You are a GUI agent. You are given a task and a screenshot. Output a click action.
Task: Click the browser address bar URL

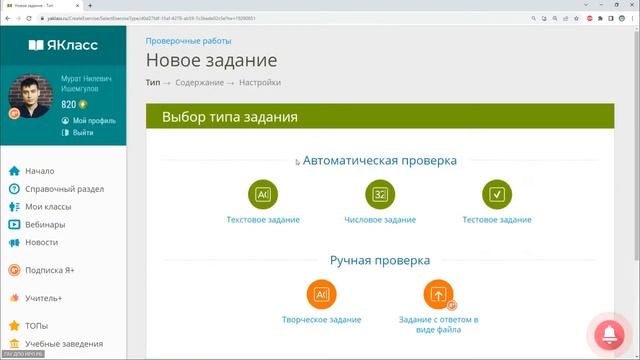pyautogui.click(x=151, y=18)
